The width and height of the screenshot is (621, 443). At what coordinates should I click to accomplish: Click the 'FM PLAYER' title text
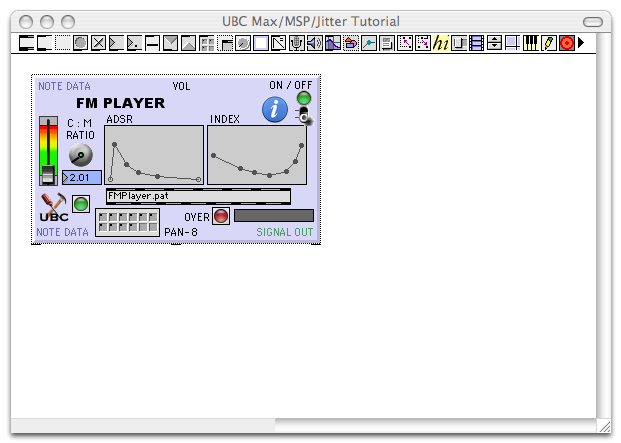(120, 103)
